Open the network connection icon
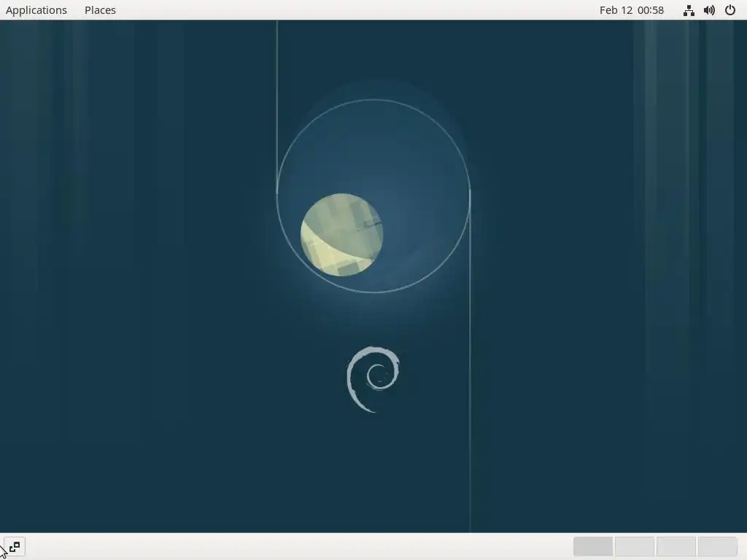747x560 pixels. coord(689,10)
